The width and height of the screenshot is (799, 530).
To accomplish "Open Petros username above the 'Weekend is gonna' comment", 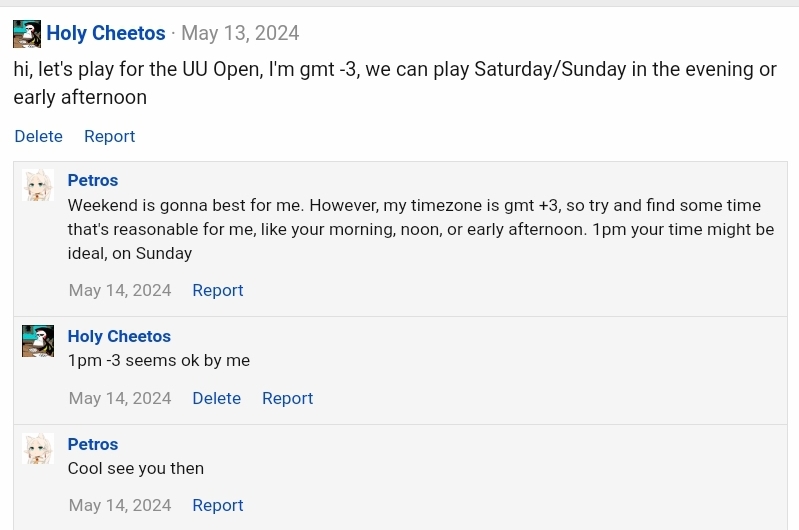I will point(93,180).
